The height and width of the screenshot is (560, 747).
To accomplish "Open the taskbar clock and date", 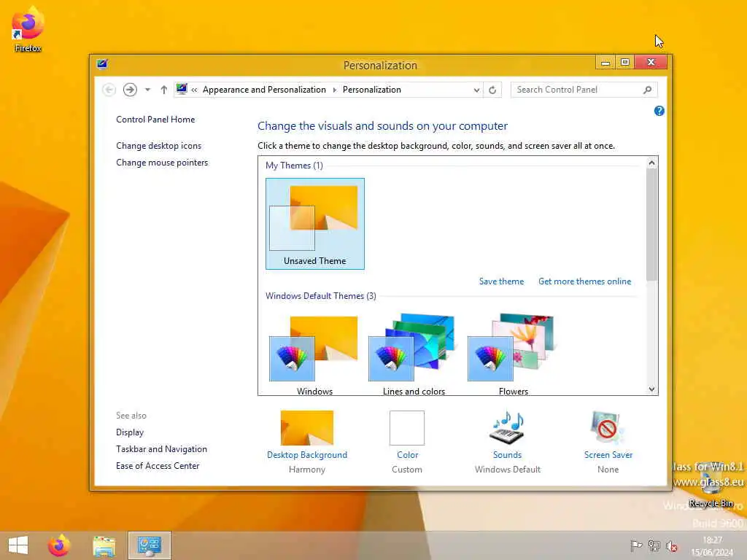I will 712,545.
